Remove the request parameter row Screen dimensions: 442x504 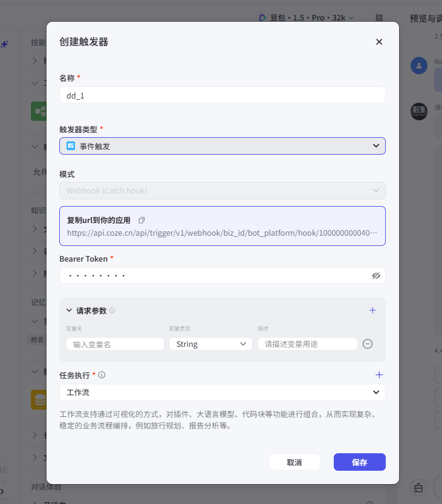tap(368, 344)
